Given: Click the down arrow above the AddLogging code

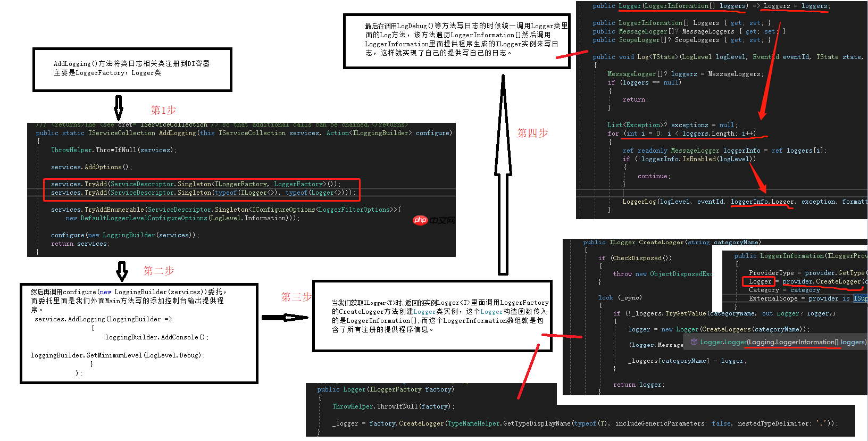Looking at the screenshot, I should coord(119,108).
